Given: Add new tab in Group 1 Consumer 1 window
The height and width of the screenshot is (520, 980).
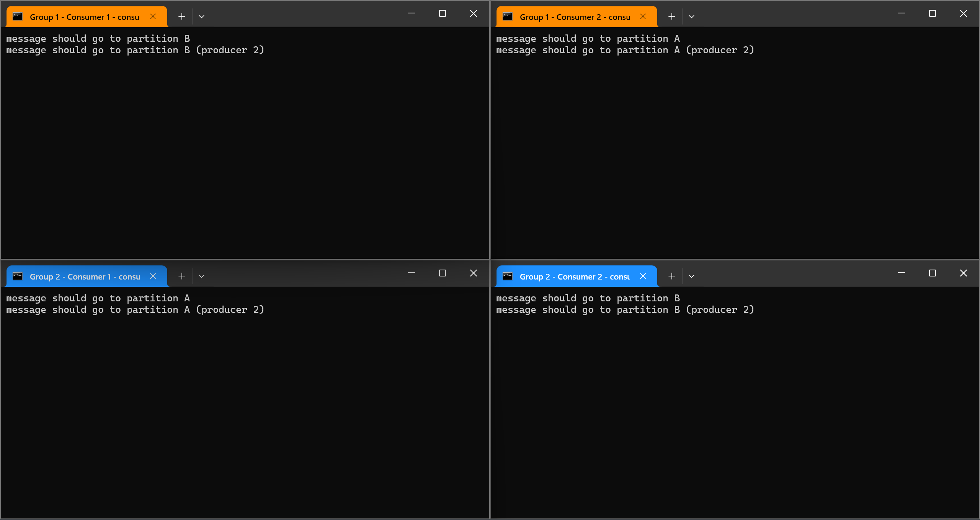Looking at the screenshot, I should [182, 16].
